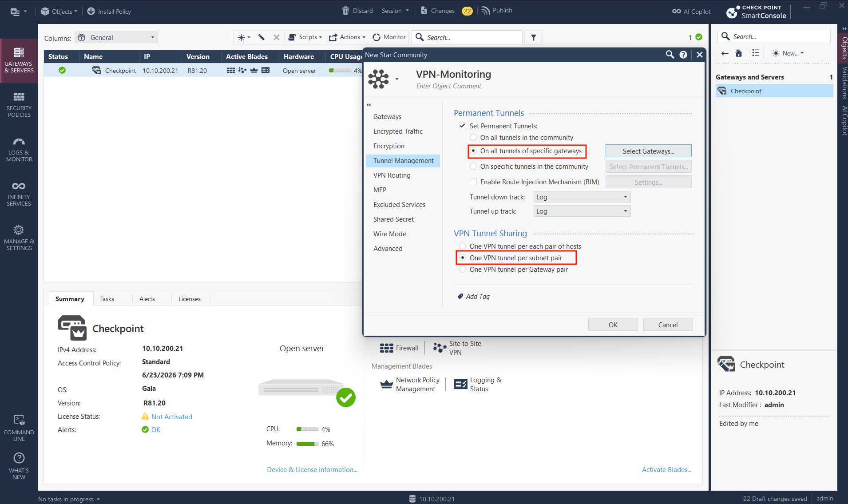Open Device & License Information link
The width and height of the screenshot is (848, 504).
(x=312, y=470)
